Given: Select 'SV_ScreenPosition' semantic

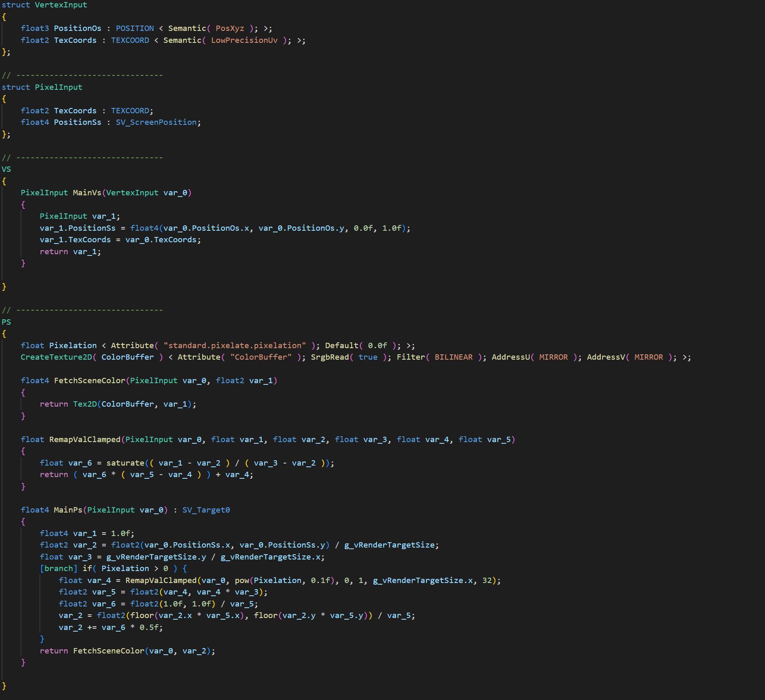Looking at the screenshot, I should [x=156, y=122].
